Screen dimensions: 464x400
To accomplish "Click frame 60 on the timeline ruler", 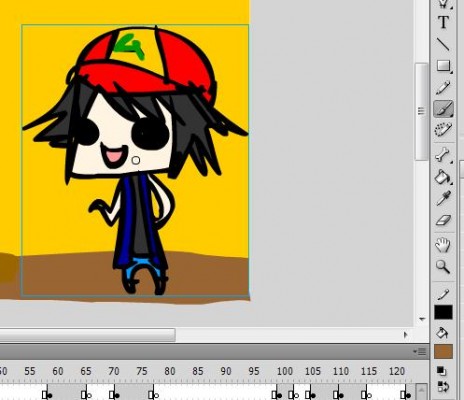I will click(58, 371).
